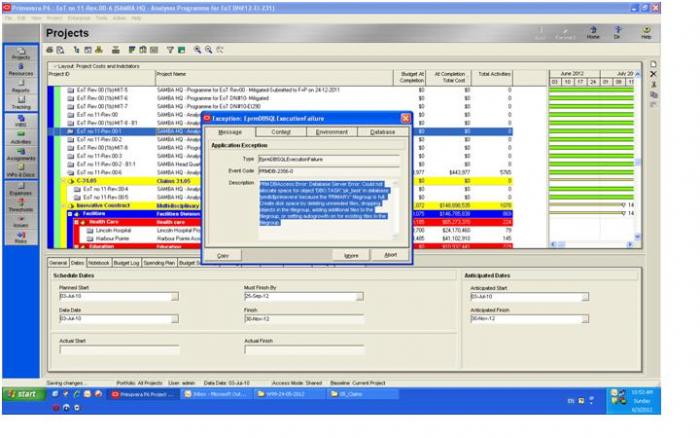Collapse the Facilities group node

(x=70, y=214)
